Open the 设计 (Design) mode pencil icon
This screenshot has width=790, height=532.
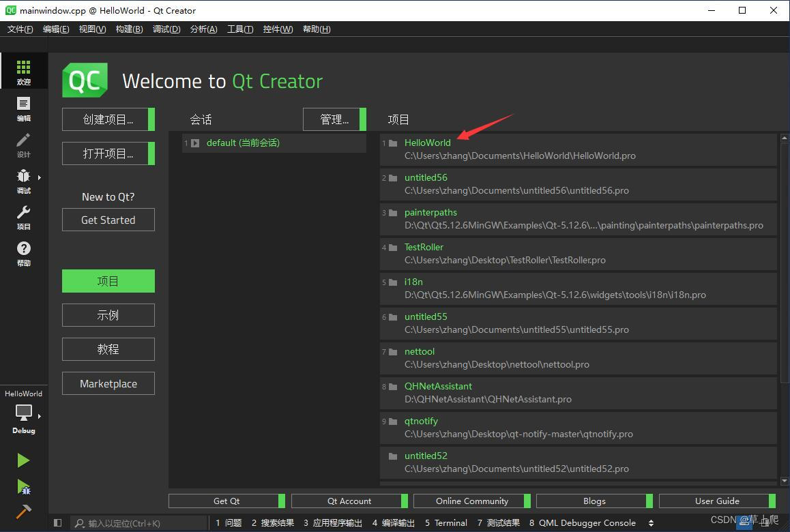pos(24,145)
